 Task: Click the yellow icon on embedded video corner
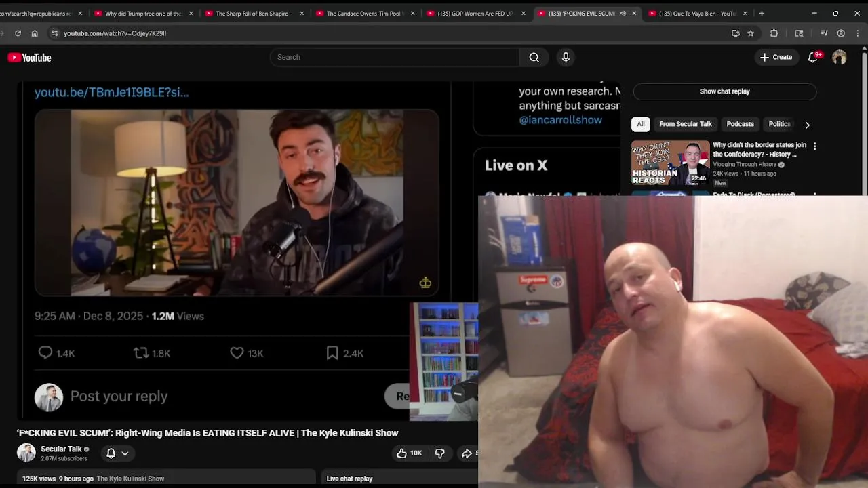pos(425,282)
